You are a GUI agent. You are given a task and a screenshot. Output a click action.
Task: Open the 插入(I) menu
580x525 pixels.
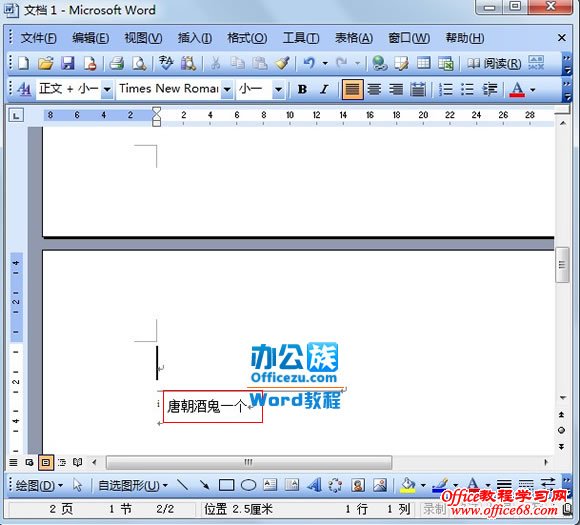coord(195,38)
